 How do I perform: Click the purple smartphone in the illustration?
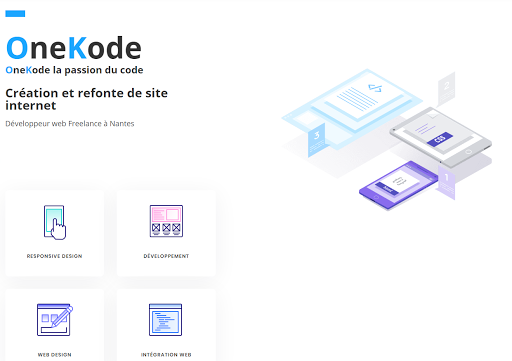pyautogui.click(x=398, y=185)
